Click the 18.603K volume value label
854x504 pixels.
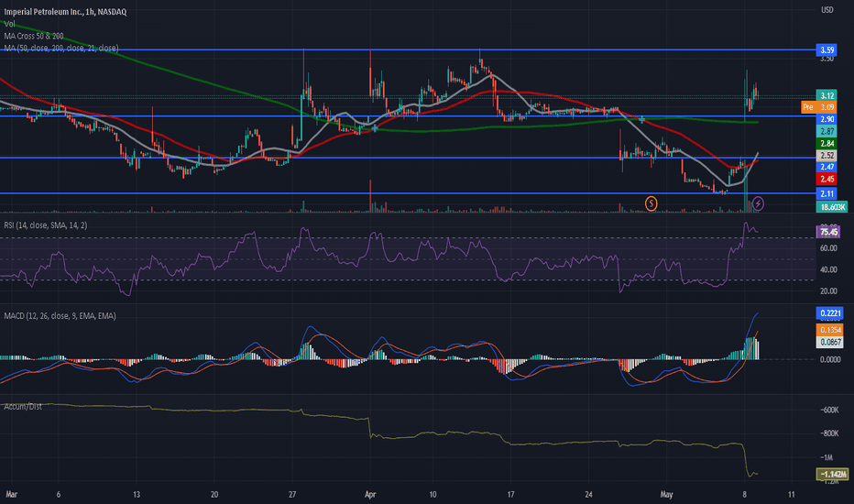[832, 207]
